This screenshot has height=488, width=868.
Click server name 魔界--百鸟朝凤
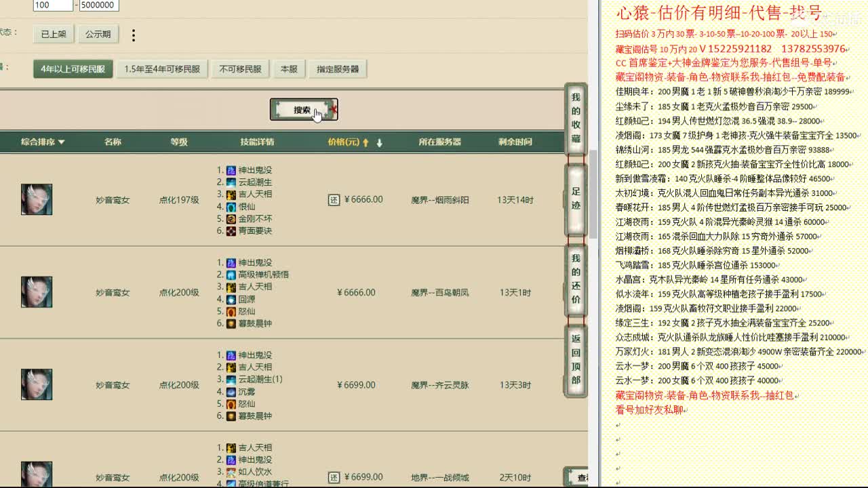pos(440,293)
